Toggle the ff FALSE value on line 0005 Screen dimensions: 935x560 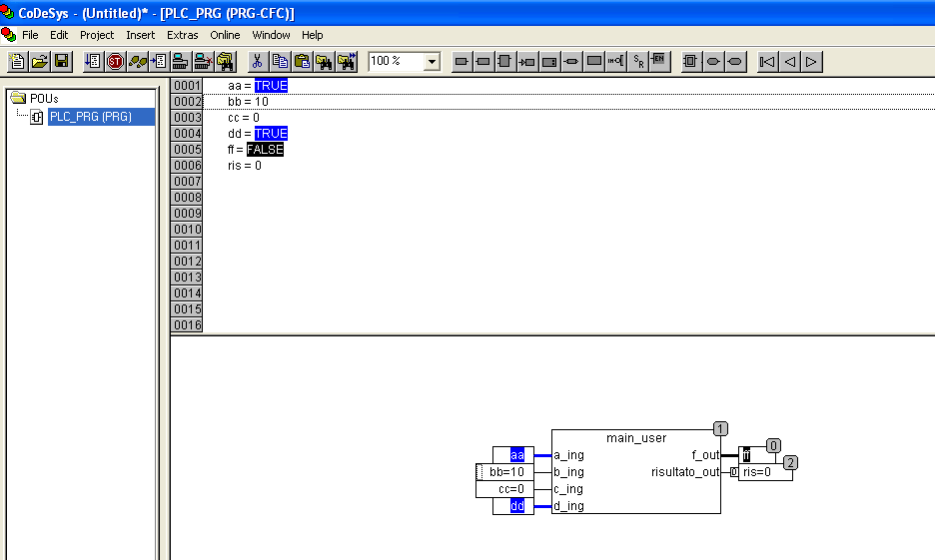pyautogui.click(x=266, y=150)
